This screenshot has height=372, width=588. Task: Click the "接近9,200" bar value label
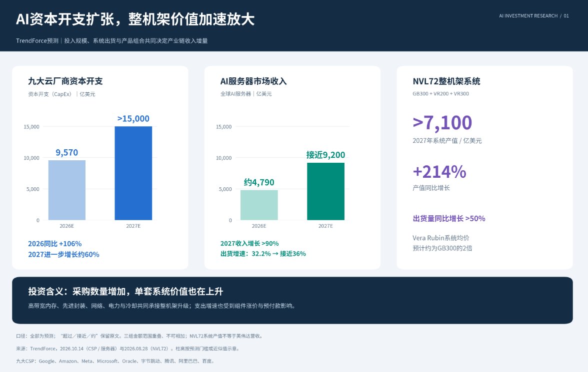pyautogui.click(x=325, y=155)
